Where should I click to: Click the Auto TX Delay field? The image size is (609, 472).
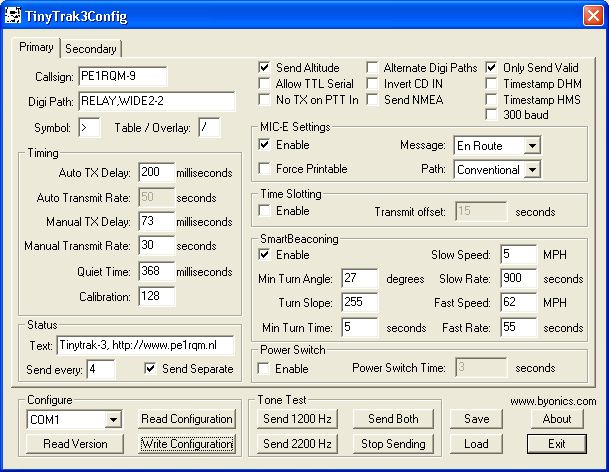(x=157, y=172)
